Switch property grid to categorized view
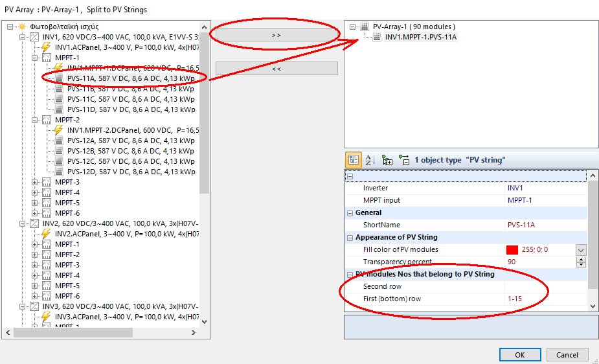599x364 pixels. 354,159
